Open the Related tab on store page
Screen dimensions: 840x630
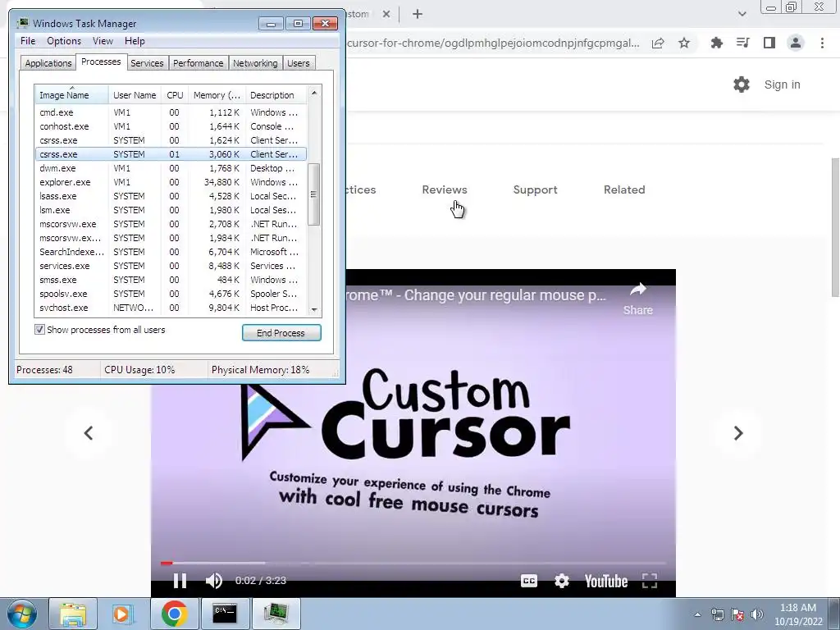624,189
